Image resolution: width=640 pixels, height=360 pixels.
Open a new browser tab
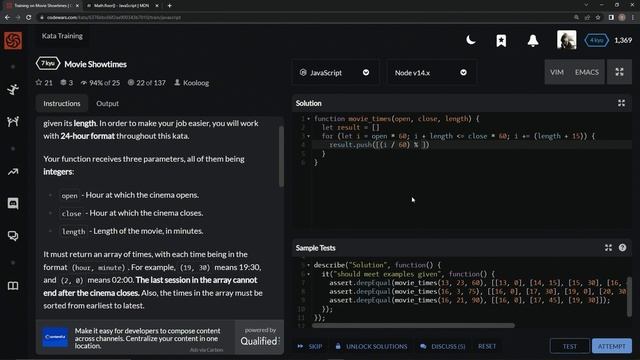[169, 6]
